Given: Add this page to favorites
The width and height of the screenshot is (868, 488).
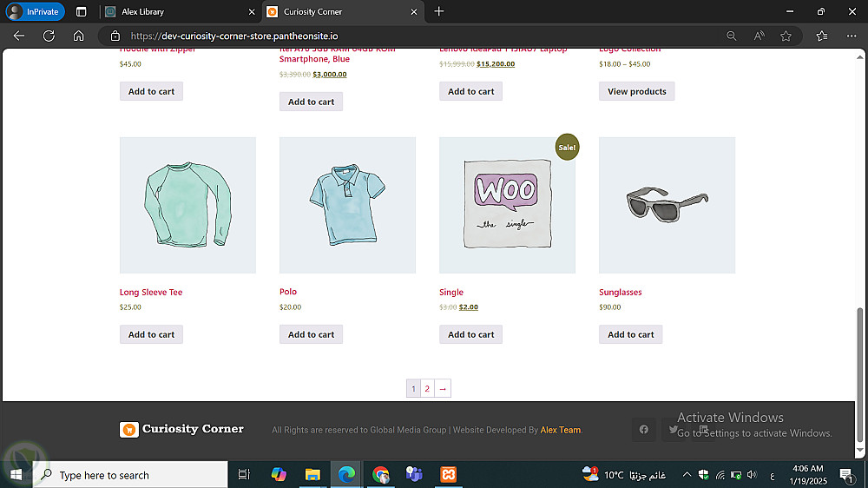Looking at the screenshot, I should 786,36.
